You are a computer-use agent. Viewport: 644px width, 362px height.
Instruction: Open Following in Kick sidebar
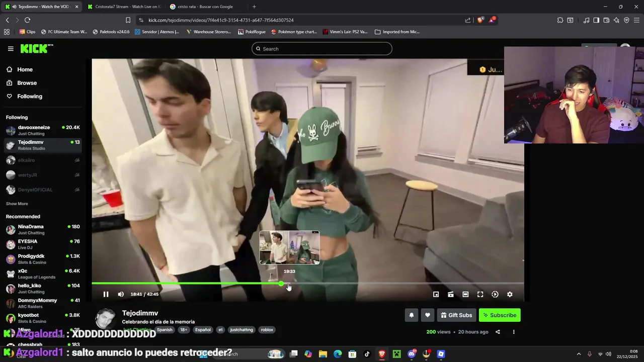click(30, 96)
